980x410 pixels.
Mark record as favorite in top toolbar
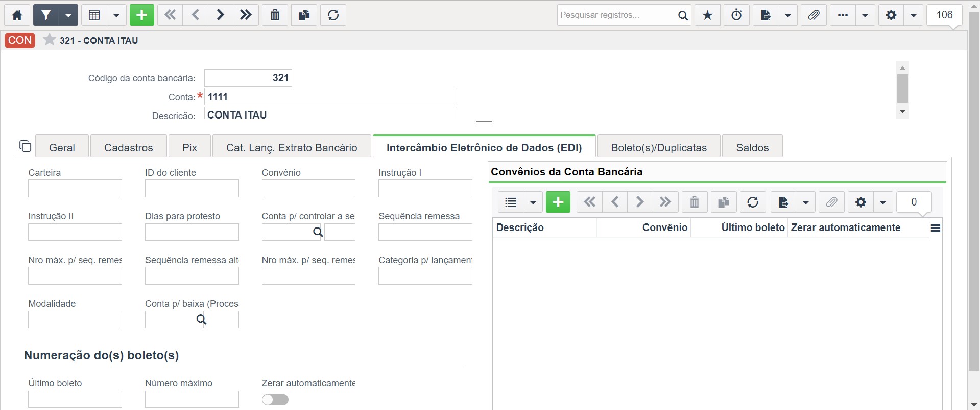pyautogui.click(x=707, y=15)
